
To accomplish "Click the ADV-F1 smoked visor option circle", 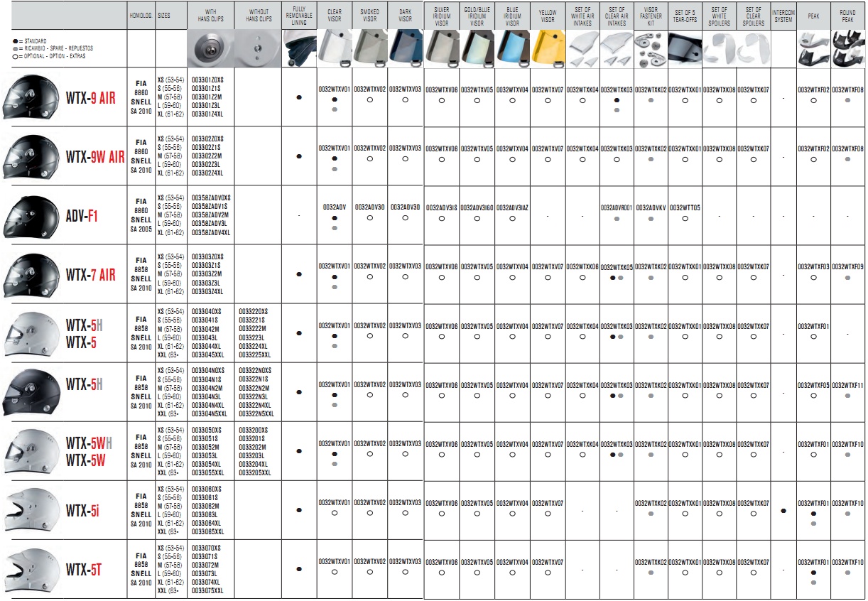I will click(x=370, y=218).
